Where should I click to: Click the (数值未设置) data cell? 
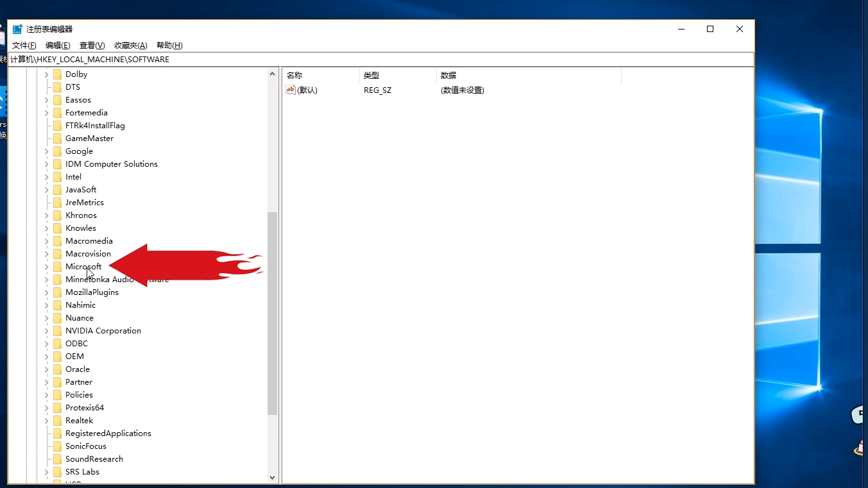coord(462,90)
